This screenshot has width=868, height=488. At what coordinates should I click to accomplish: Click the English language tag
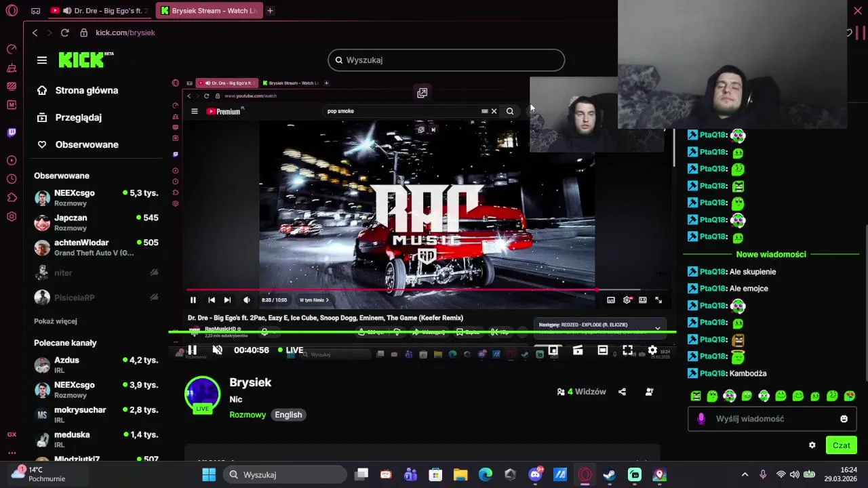click(x=288, y=415)
